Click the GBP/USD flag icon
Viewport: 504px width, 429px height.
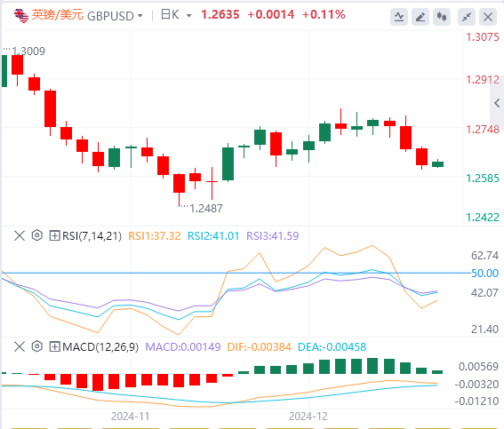[21, 16]
